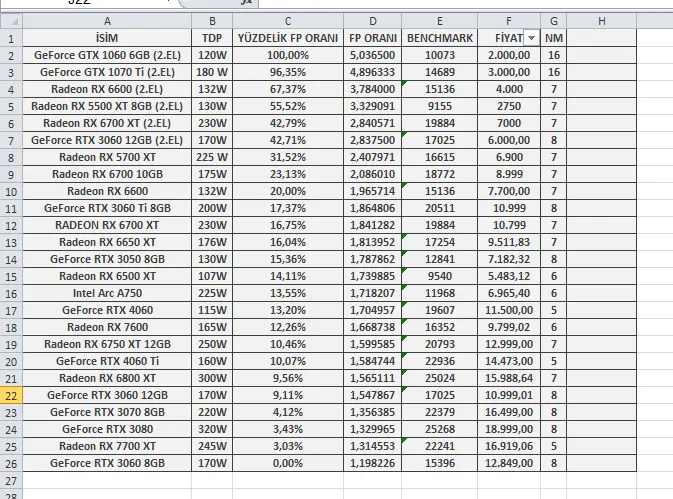Select cell Radeon RX 6500 XT

[x=107, y=276]
